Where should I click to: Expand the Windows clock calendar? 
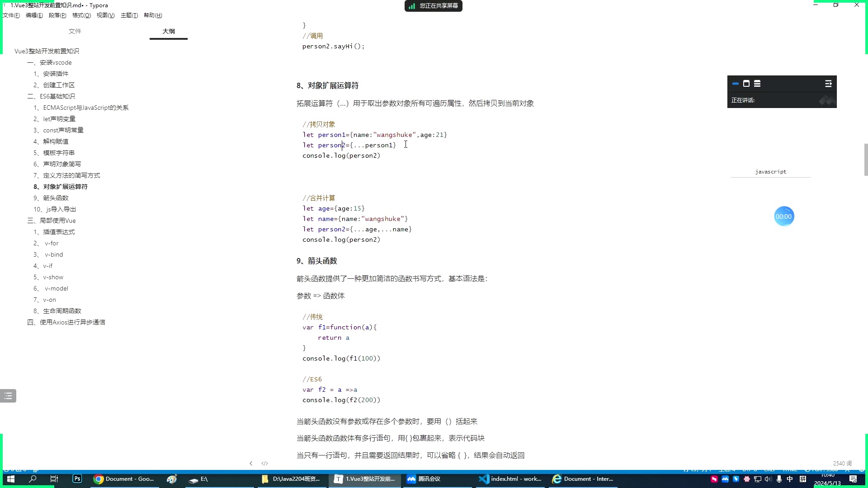(x=827, y=479)
